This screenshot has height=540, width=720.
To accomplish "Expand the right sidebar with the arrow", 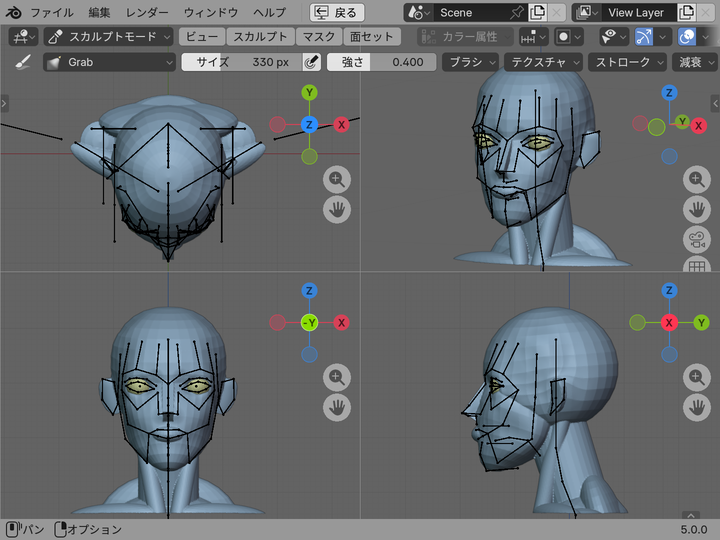I will pos(715,103).
